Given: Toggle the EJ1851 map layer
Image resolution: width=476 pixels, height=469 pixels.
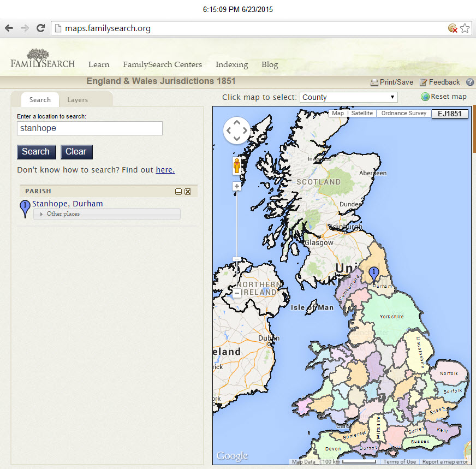Looking at the screenshot, I should tap(450, 114).
